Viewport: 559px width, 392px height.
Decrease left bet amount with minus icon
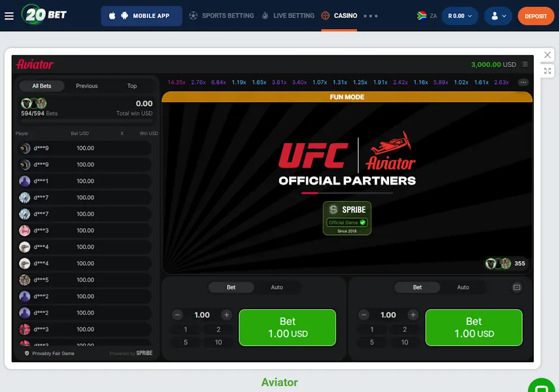178,315
